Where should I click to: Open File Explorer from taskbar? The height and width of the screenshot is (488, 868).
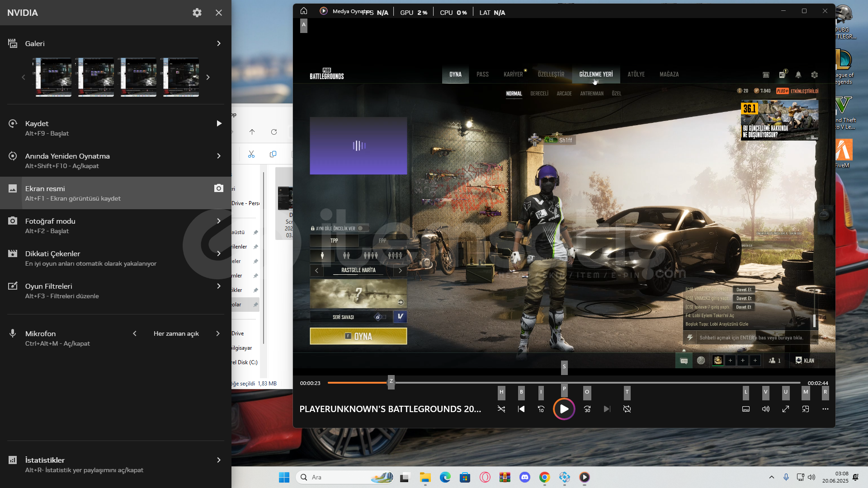(425, 477)
